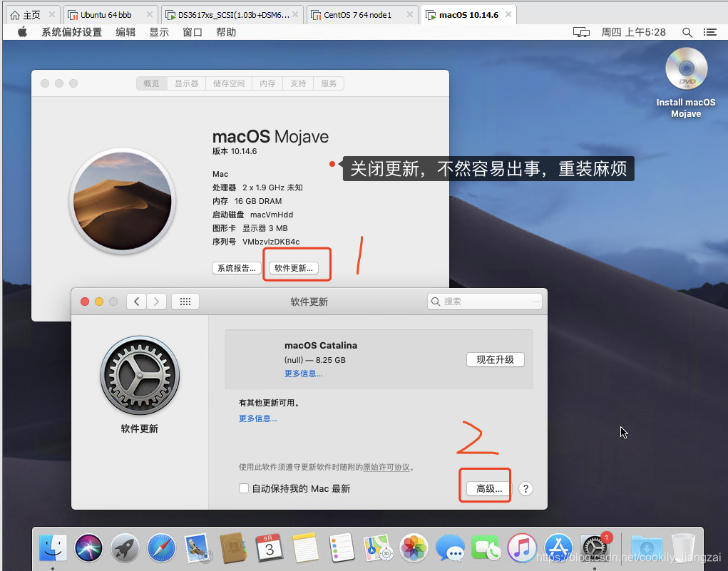Open Calendar icon showing 3 in Dock
The height and width of the screenshot is (571, 728).
(x=270, y=547)
